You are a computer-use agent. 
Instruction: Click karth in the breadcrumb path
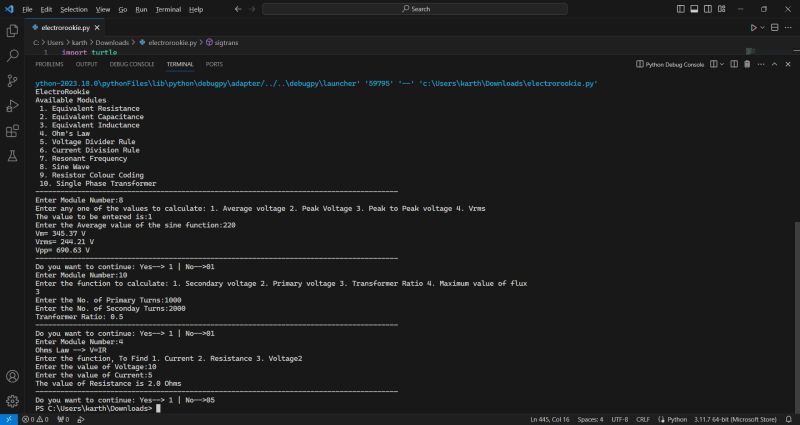pos(79,43)
